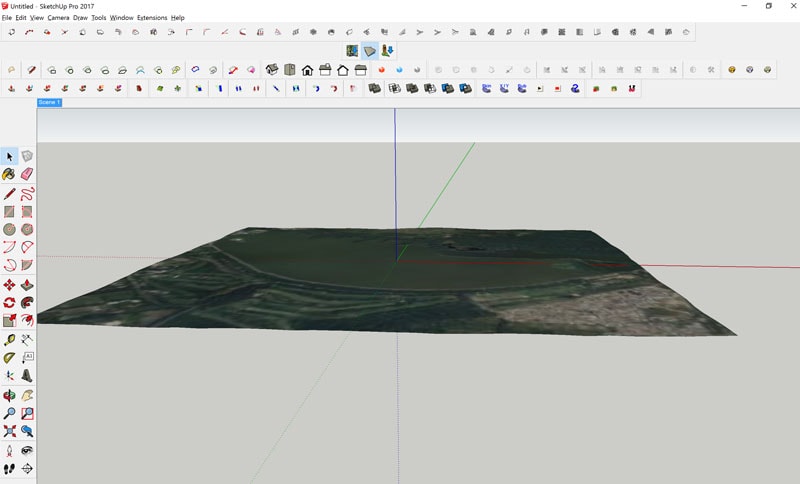Activate the Zoom magnifier tool
Image resolution: width=800 pixels, height=484 pixels.
[x=9, y=413]
